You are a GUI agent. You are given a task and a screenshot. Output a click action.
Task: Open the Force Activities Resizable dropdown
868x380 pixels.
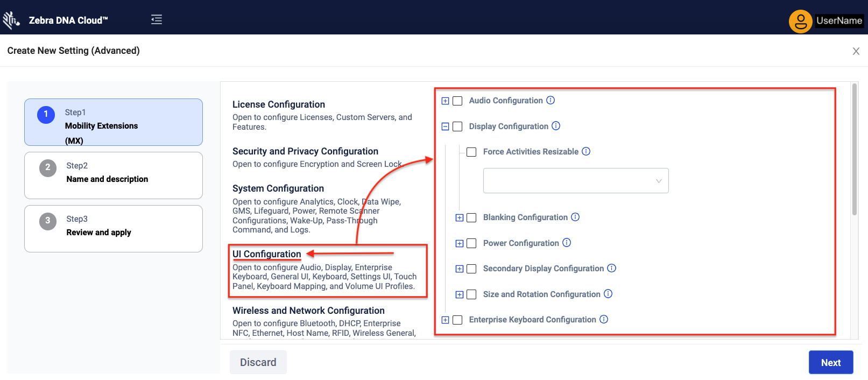pyautogui.click(x=575, y=181)
